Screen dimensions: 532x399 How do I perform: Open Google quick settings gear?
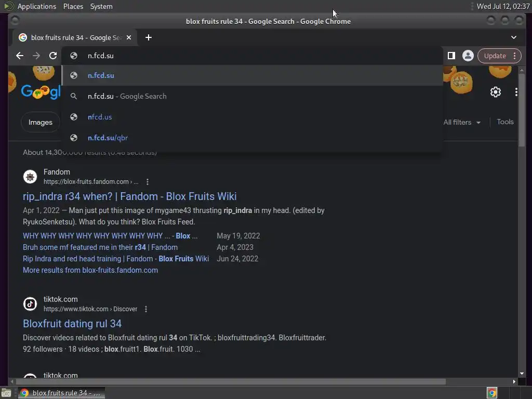point(495,92)
